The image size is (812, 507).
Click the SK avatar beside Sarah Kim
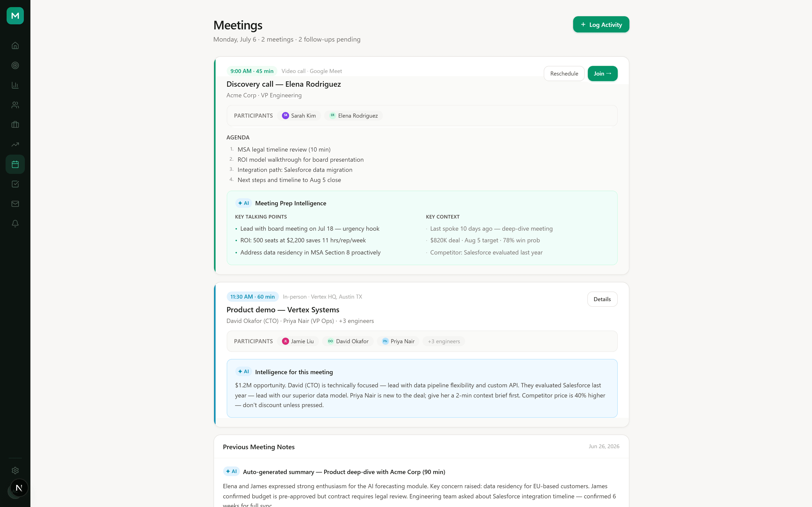point(286,115)
